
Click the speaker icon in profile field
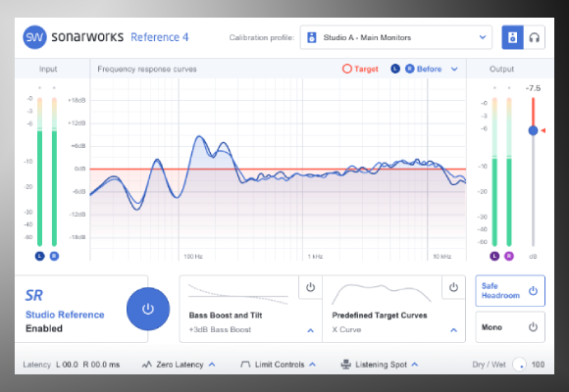coord(312,37)
